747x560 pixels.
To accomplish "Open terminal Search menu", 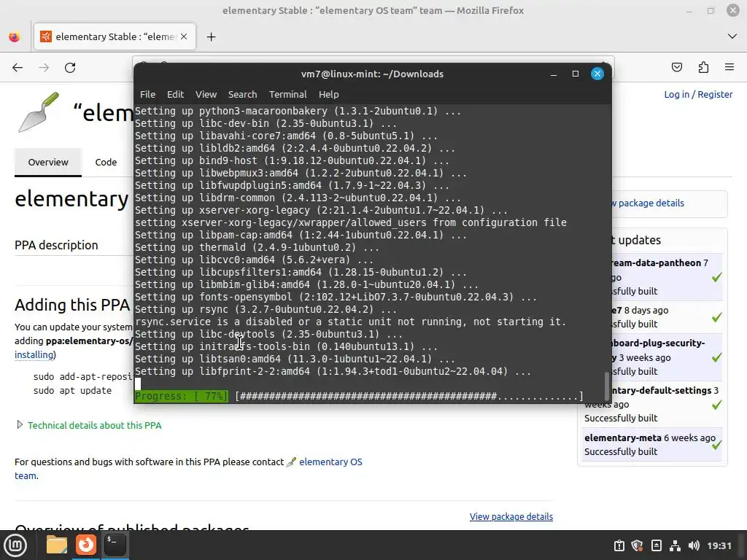I will (x=242, y=94).
